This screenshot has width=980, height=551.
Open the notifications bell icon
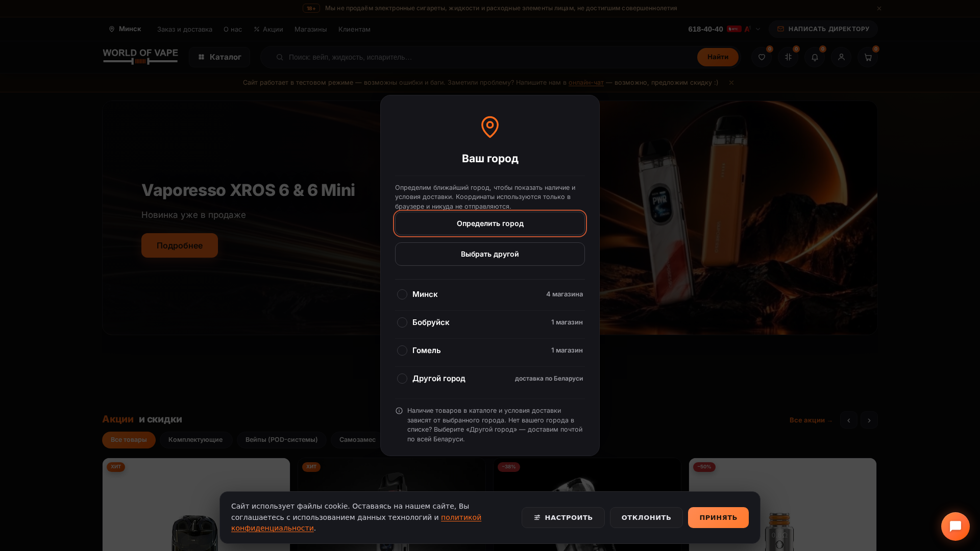pyautogui.click(x=815, y=57)
